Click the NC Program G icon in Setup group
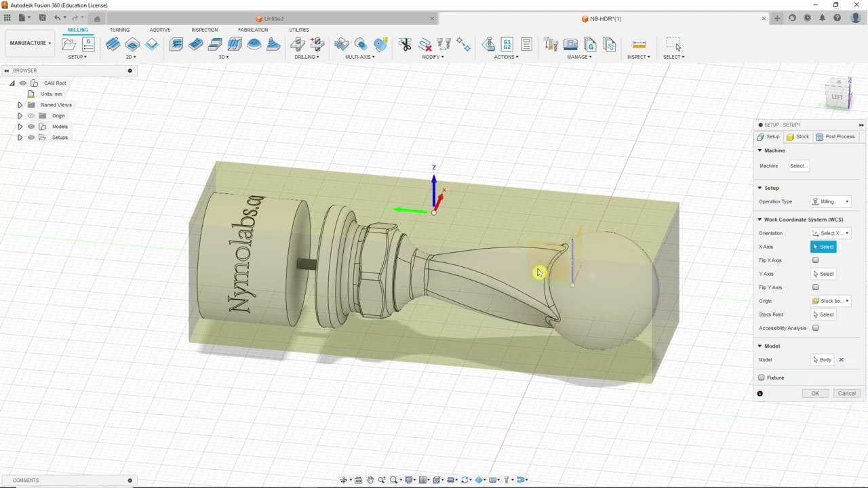 point(88,45)
